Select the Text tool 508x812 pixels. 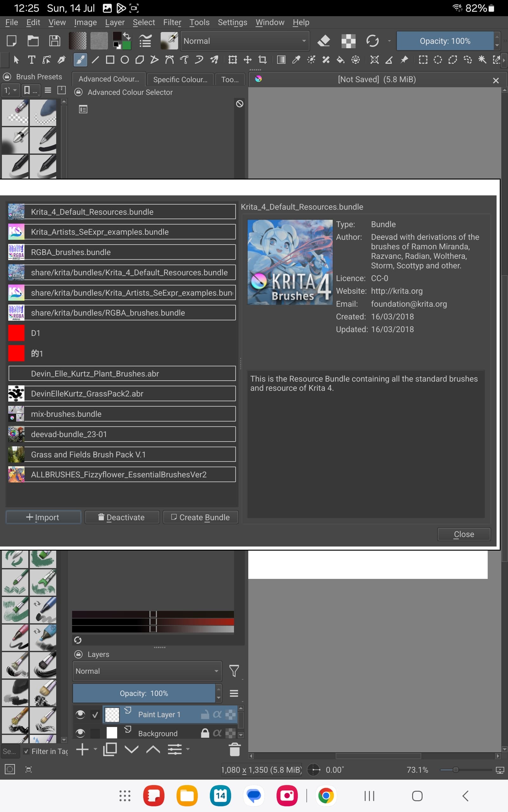coord(31,60)
